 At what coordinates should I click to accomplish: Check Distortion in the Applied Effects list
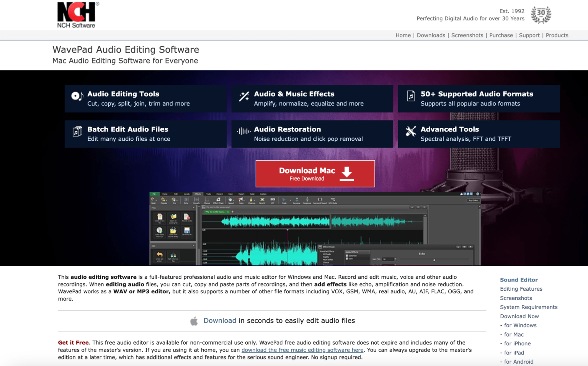coord(346,256)
